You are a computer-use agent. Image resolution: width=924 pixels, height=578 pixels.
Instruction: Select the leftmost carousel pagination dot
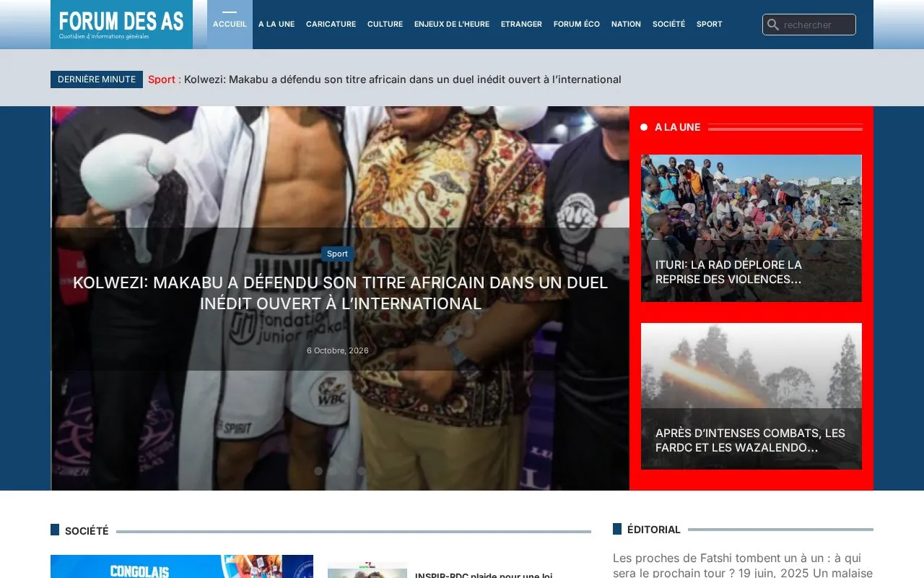click(318, 471)
